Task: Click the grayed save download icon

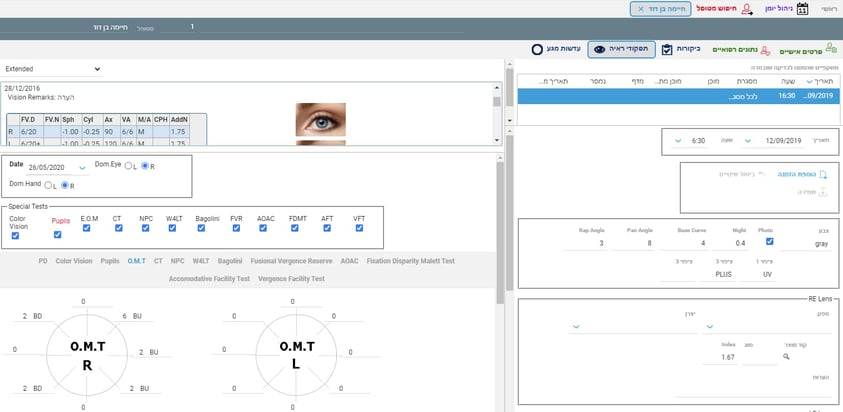Action: [x=822, y=193]
